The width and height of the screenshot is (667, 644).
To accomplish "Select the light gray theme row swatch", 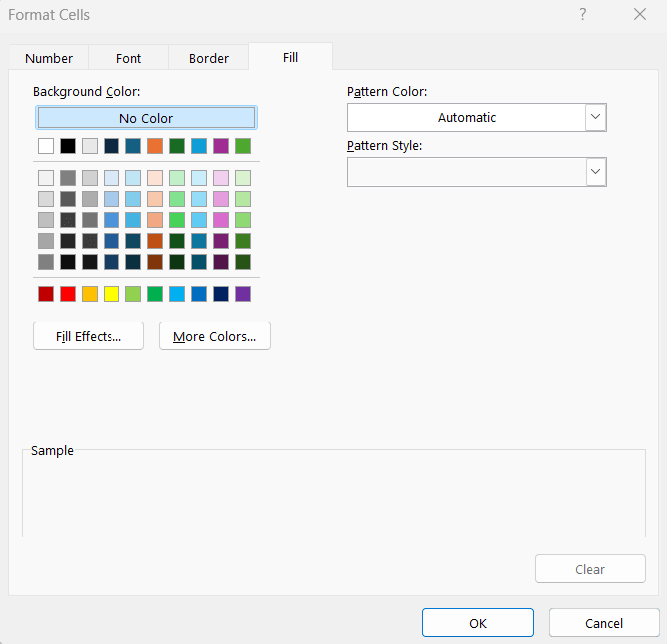I will pos(90,146).
